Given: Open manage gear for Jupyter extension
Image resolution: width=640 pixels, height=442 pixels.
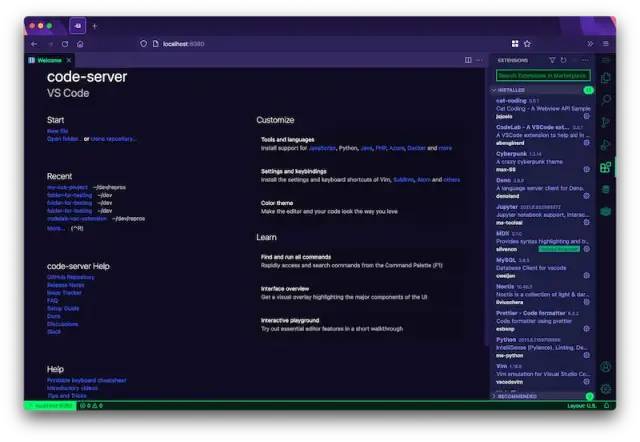Looking at the screenshot, I should click(587, 222).
